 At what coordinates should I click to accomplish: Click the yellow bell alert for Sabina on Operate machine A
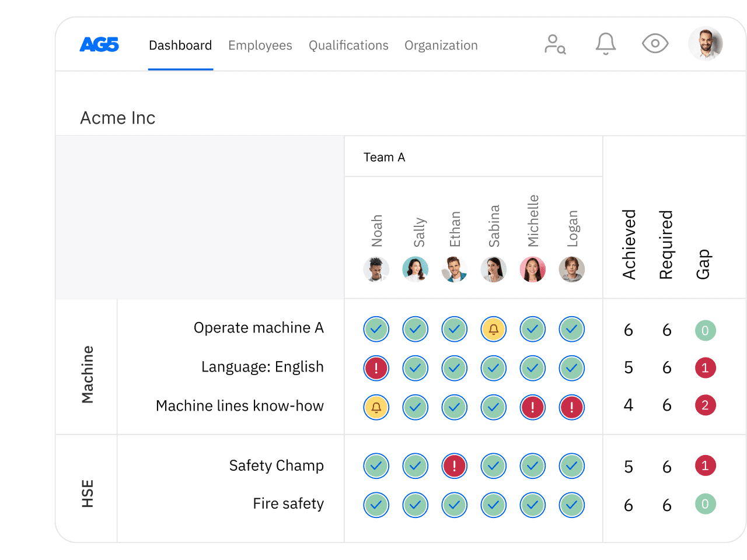pyautogui.click(x=493, y=329)
